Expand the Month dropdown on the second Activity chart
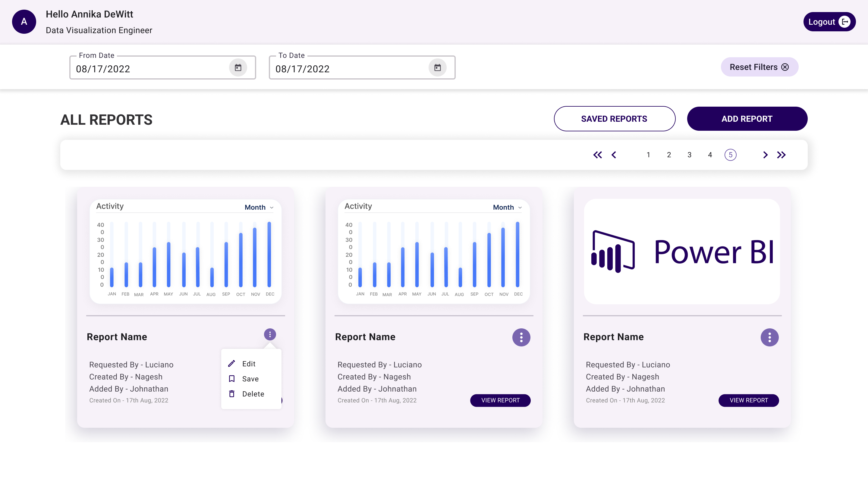868x482 pixels. [x=508, y=207]
